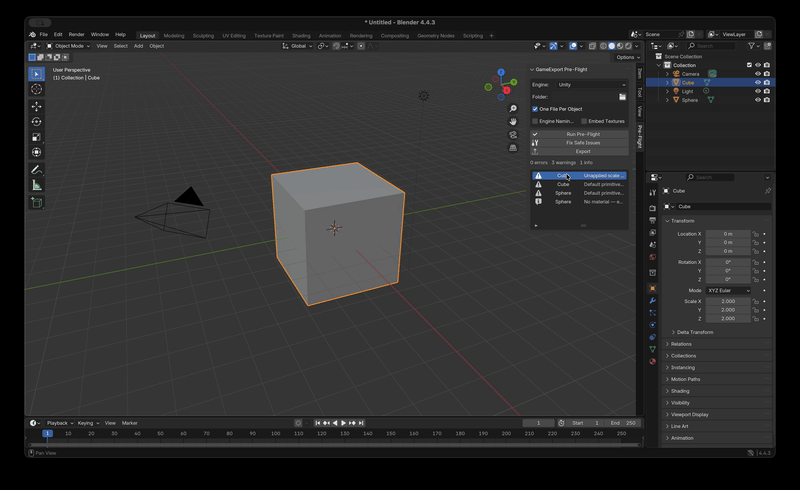Image resolution: width=800 pixels, height=490 pixels.
Task: Click the Fix Safe Issues button
Action: 580,143
